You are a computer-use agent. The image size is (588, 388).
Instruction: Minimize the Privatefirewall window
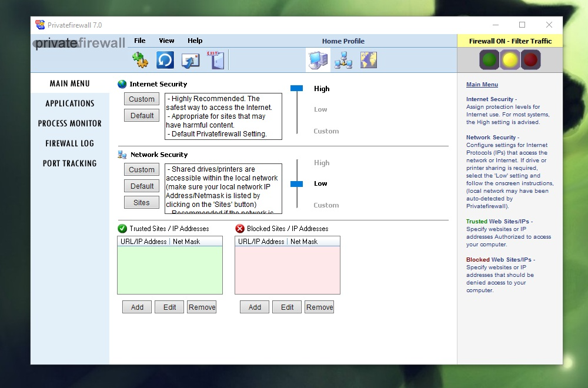pyautogui.click(x=496, y=25)
